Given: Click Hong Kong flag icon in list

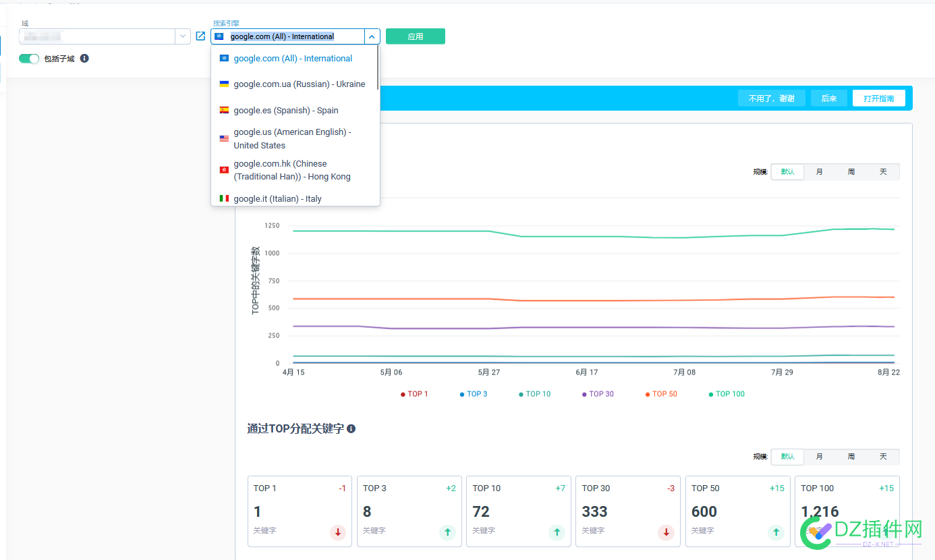Looking at the screenshot, I should pyautogui.click(x=224, y=170).
